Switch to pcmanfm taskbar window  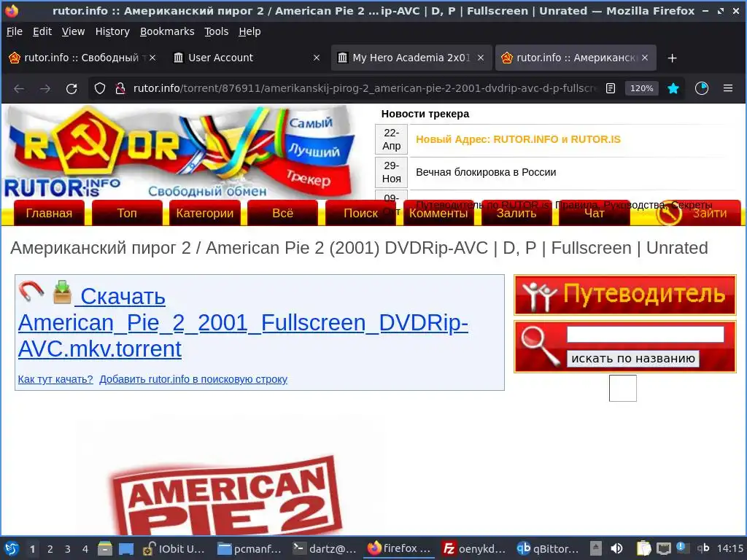(249, 548)
